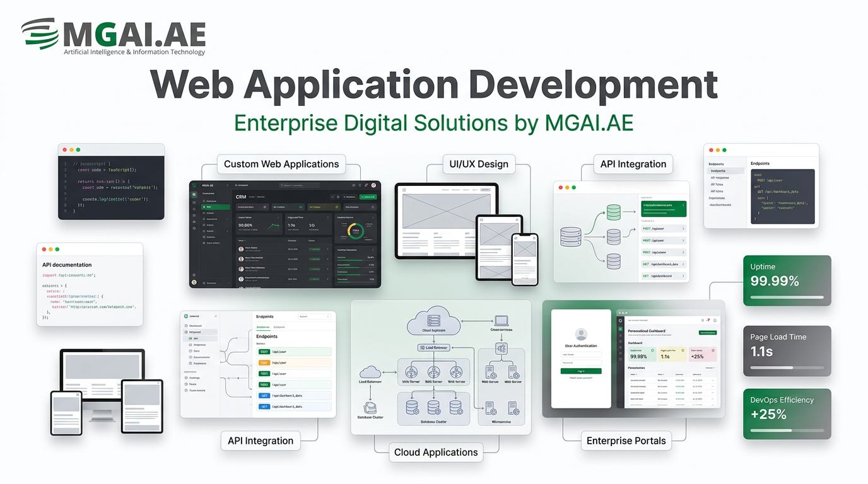Select the highlighted green sidebar item in CRM
The height and width of the screenshot is (484, 868).
[x=216, y=207]
